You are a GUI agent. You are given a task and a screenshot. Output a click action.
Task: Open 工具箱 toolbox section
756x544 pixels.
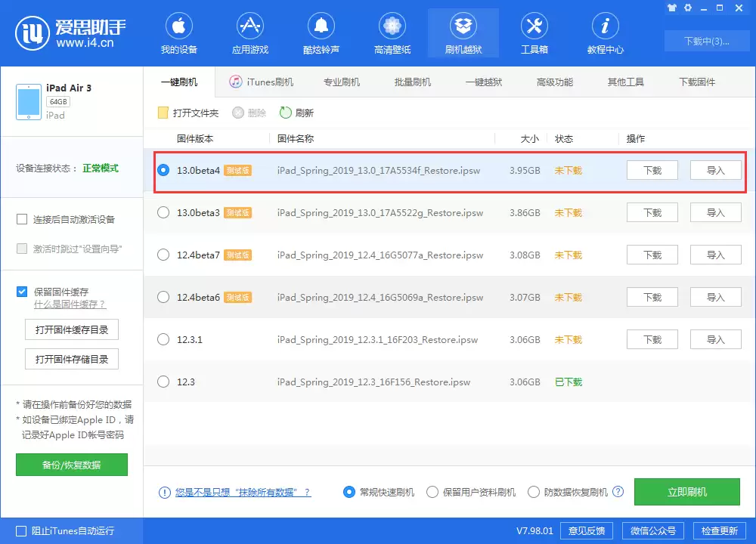coord(534,34)
